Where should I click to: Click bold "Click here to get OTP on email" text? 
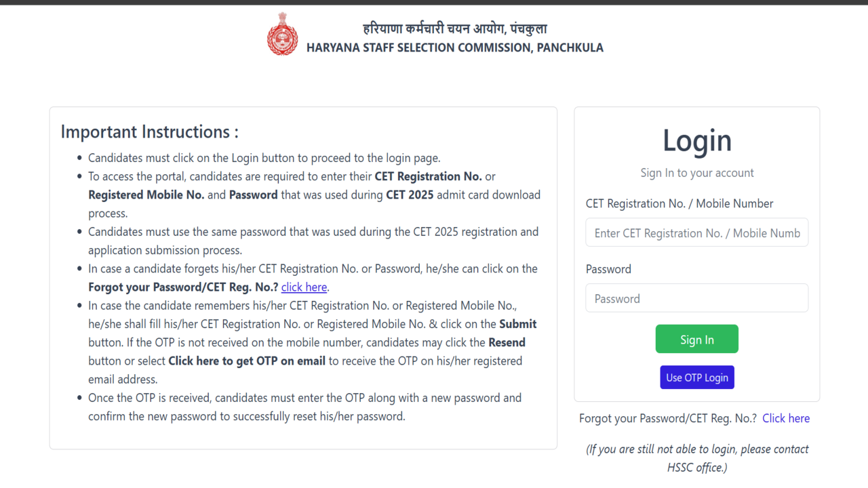click(x=247, y=361)
